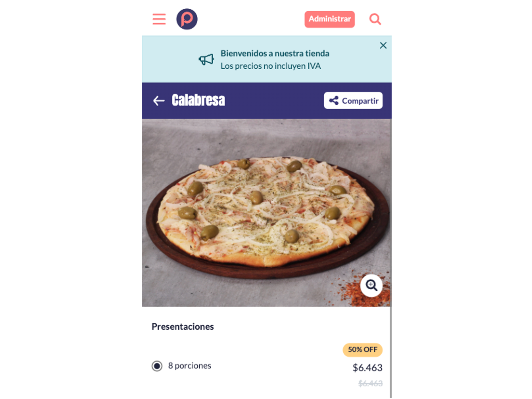Viewport: 532px width, 399px height.
Task: Click the Calabresa pizza photo
Action: [266, 213]
